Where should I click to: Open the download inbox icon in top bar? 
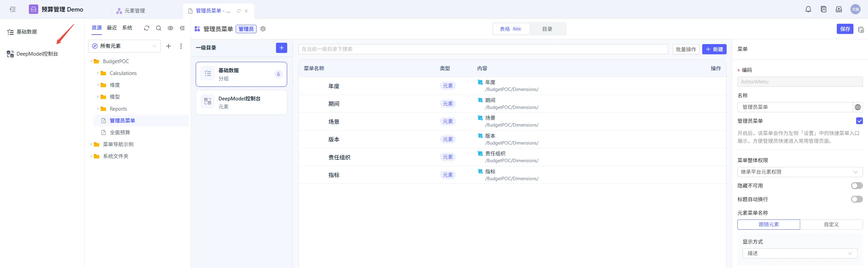[839, 9]
